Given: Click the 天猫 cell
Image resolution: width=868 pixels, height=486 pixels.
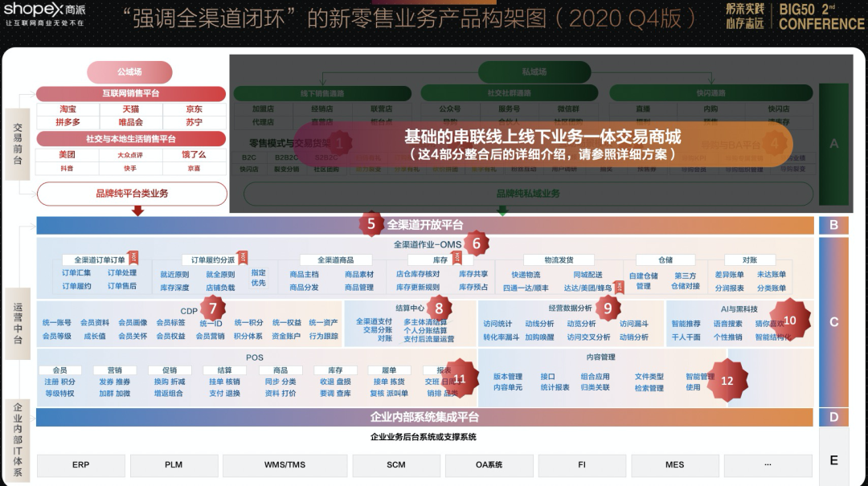Looking at the screenshot, I should [131, 109].
